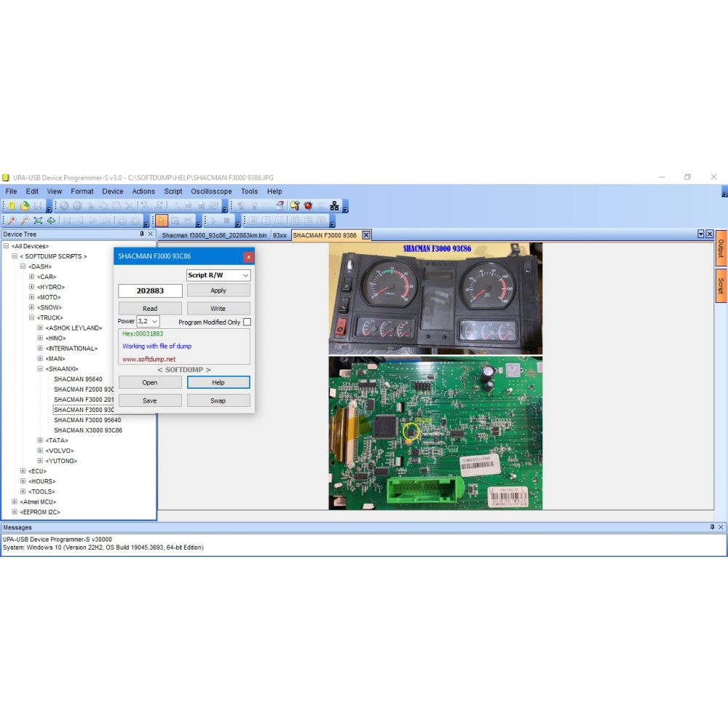Expand the ECU tree node
Screen dimensions: 728x728
23,471
